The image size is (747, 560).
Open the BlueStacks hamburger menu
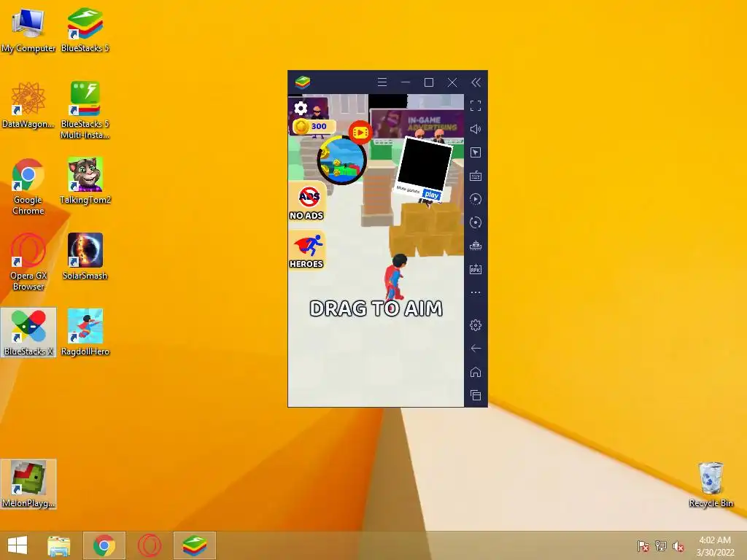tap(382, 82)
